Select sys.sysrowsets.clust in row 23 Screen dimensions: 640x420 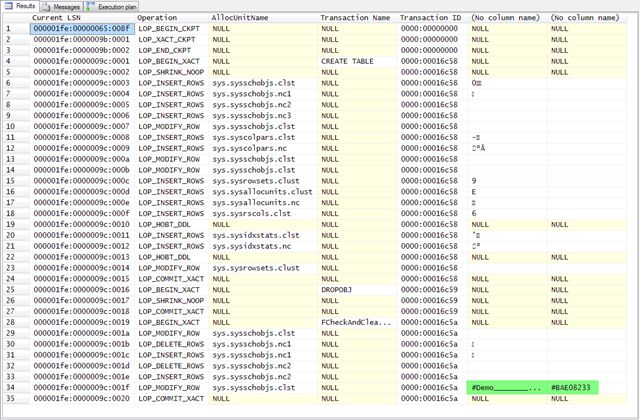(263, 268)
